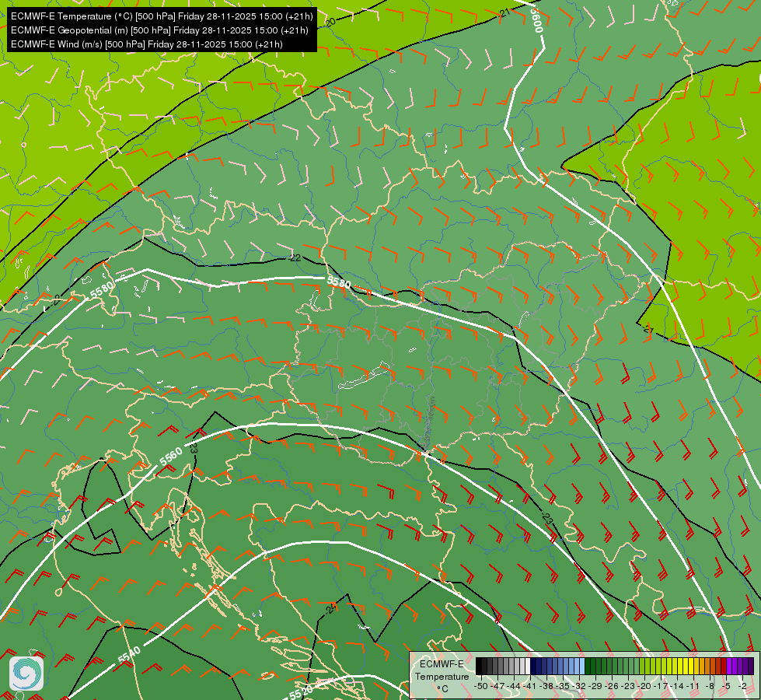Click the -23 value on the legend scale

pos(628,686)
